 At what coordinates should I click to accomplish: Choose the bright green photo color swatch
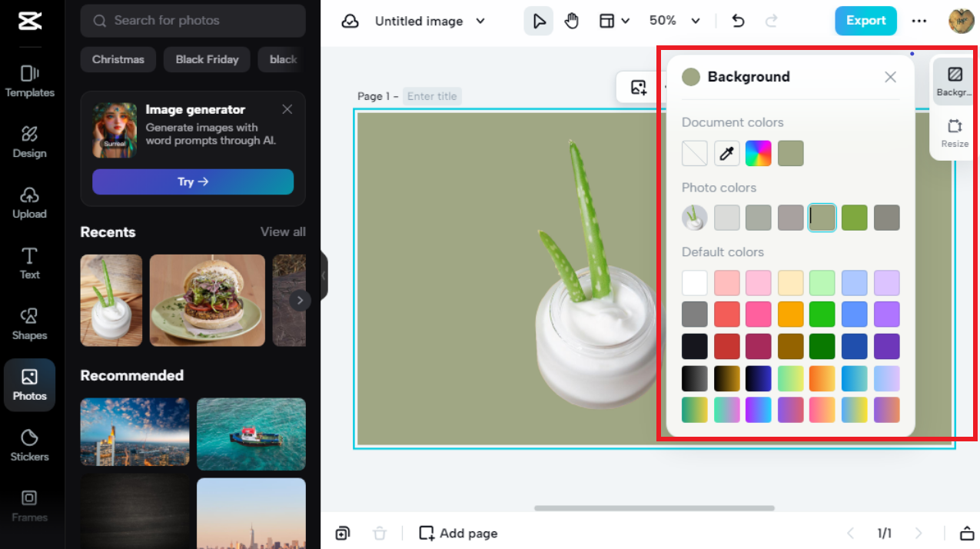point(855,218)
